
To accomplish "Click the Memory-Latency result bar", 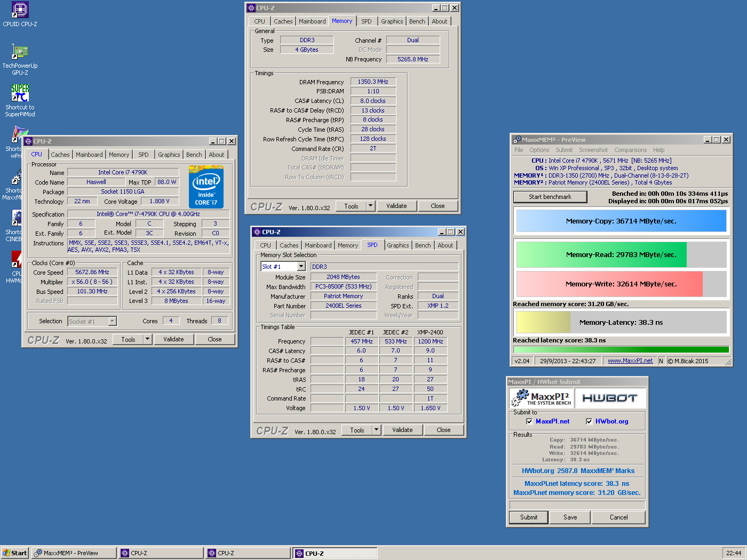I will [x=621, y=322].
